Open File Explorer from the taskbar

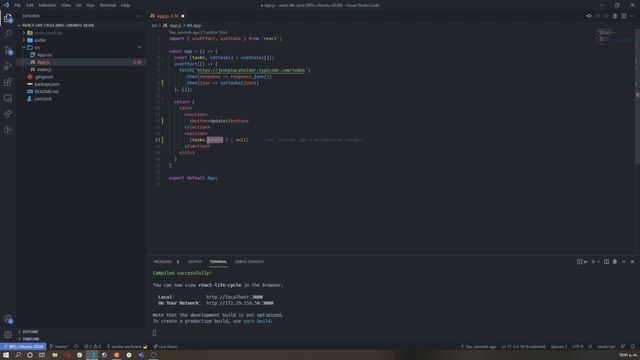pos(55,355)
